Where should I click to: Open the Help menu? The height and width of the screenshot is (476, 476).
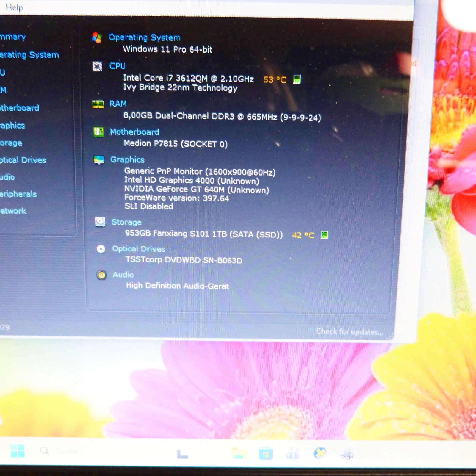coord(14,7)
